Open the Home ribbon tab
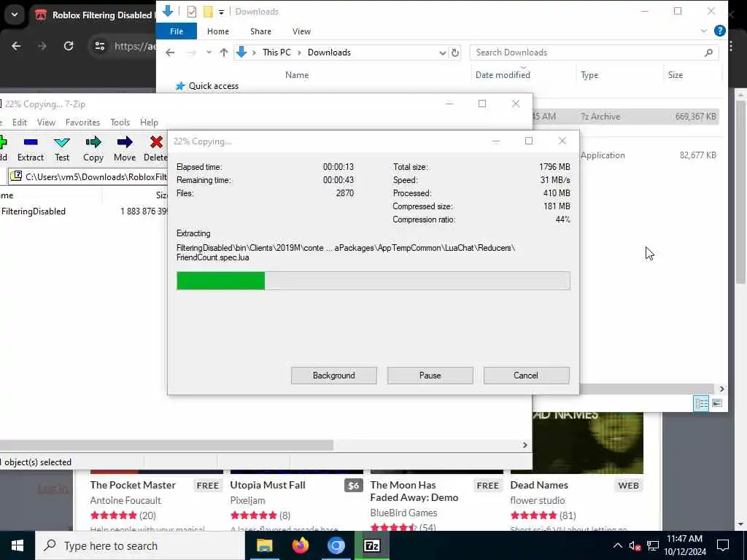 (x=218, y=31)
